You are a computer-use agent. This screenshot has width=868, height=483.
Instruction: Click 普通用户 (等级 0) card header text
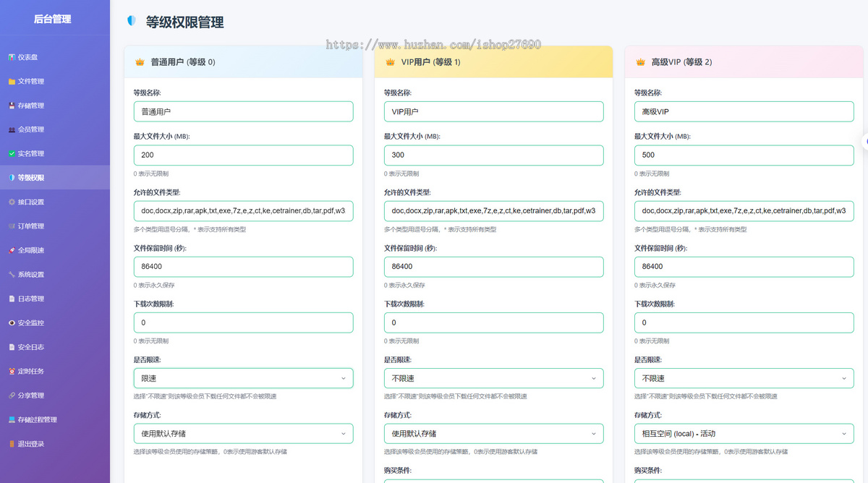183,62
